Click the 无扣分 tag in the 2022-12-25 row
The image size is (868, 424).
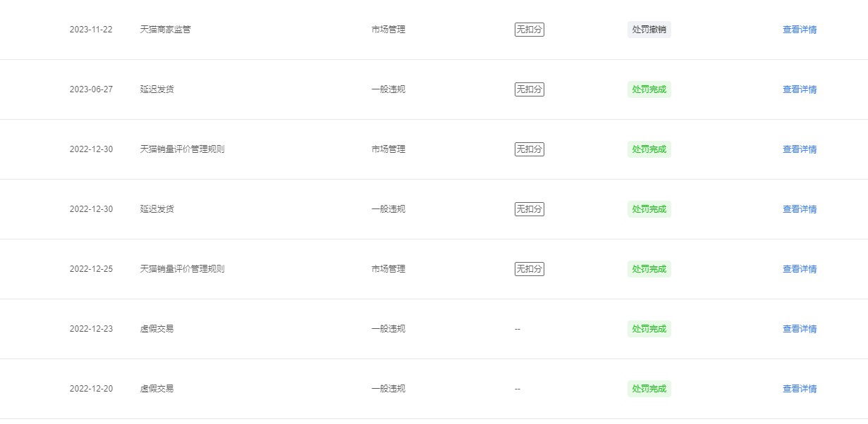tap(530, 269)
